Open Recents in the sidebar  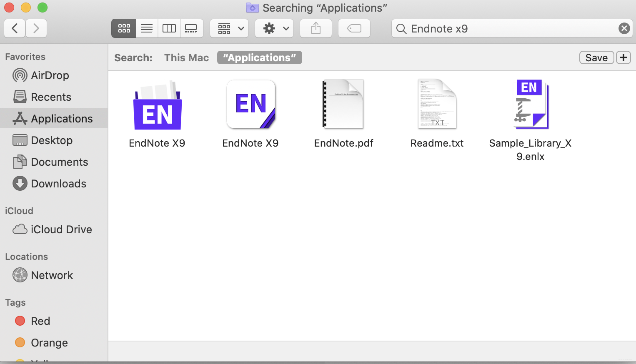click(54, 97)
